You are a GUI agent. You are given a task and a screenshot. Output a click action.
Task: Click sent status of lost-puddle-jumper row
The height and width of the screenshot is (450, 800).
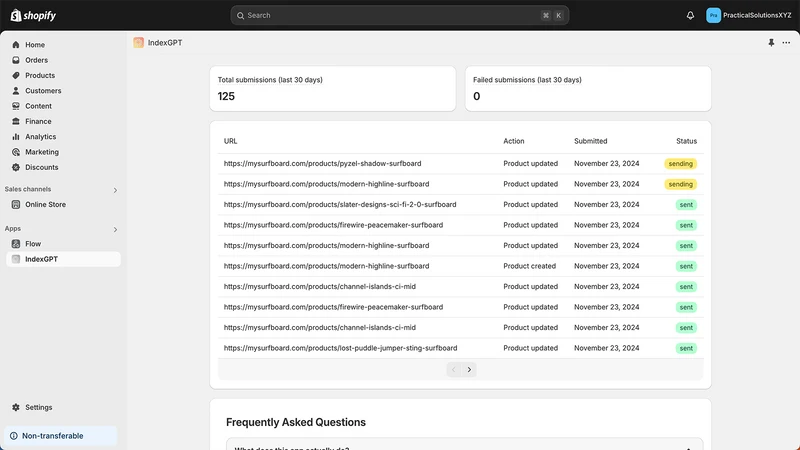[x=686, y=348]
